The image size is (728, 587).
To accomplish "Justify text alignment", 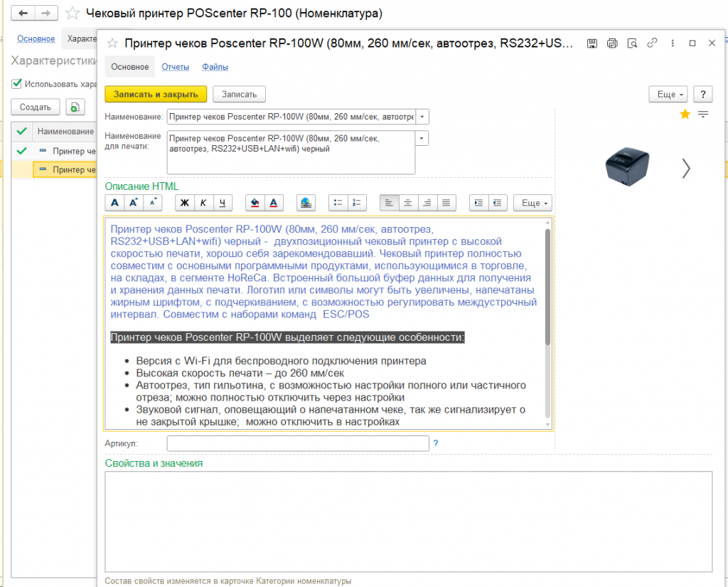I will (x=446, y=203).
